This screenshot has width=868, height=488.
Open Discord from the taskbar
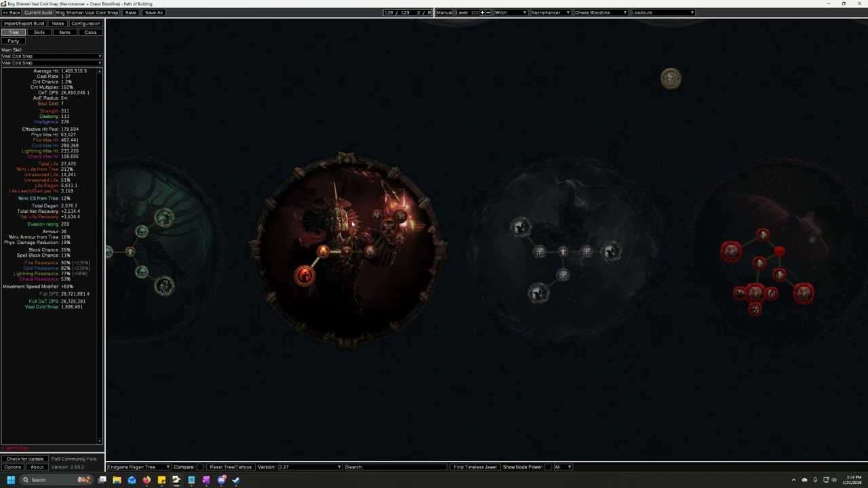221,480
